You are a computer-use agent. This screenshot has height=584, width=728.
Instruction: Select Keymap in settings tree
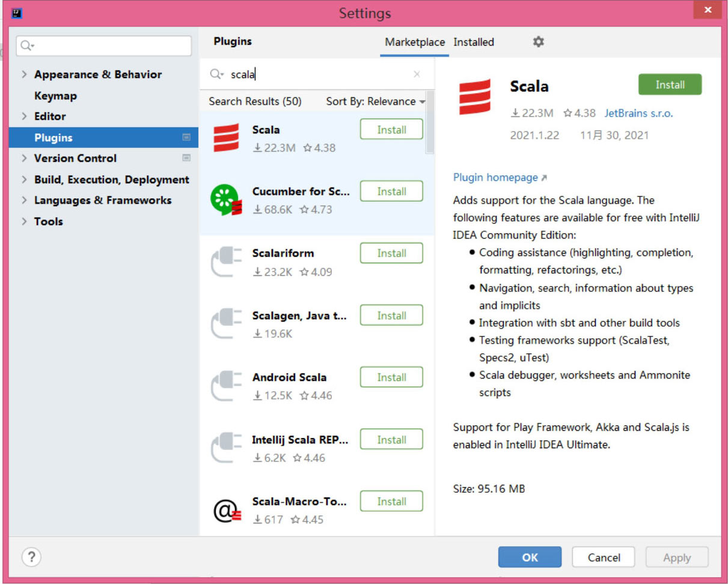[55, 96]
